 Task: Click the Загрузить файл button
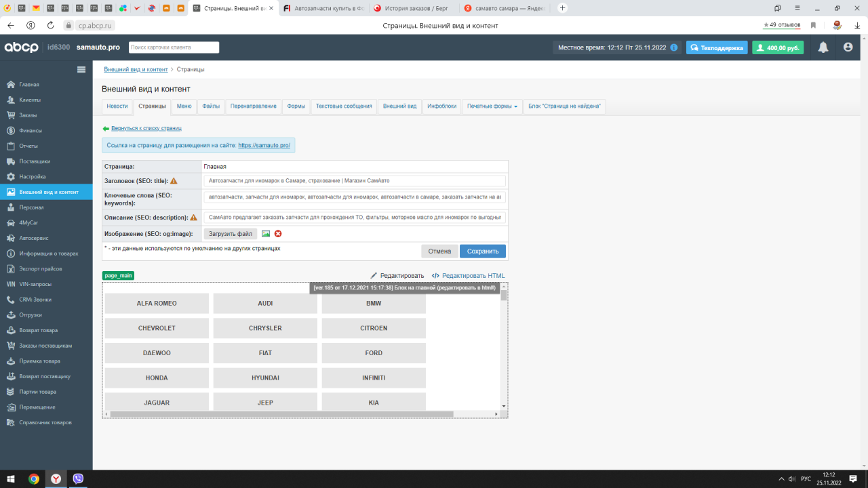[x=231, y=234]
